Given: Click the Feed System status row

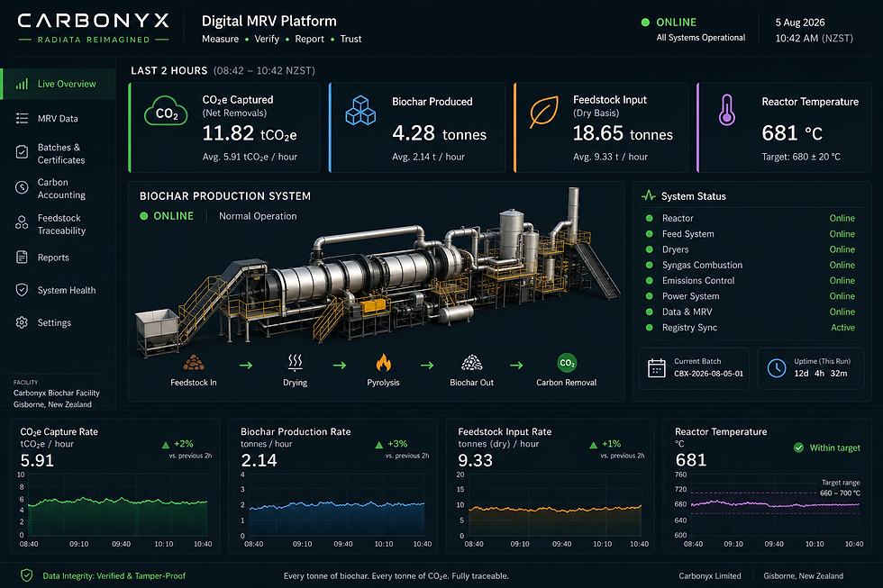Looking at the screenshot, I should tap(751, 234).
